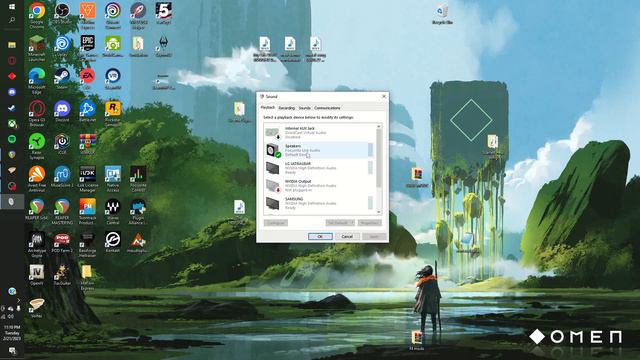Switch to the Sounds tab
The image size is (640, 360).
tap(304, 108)
